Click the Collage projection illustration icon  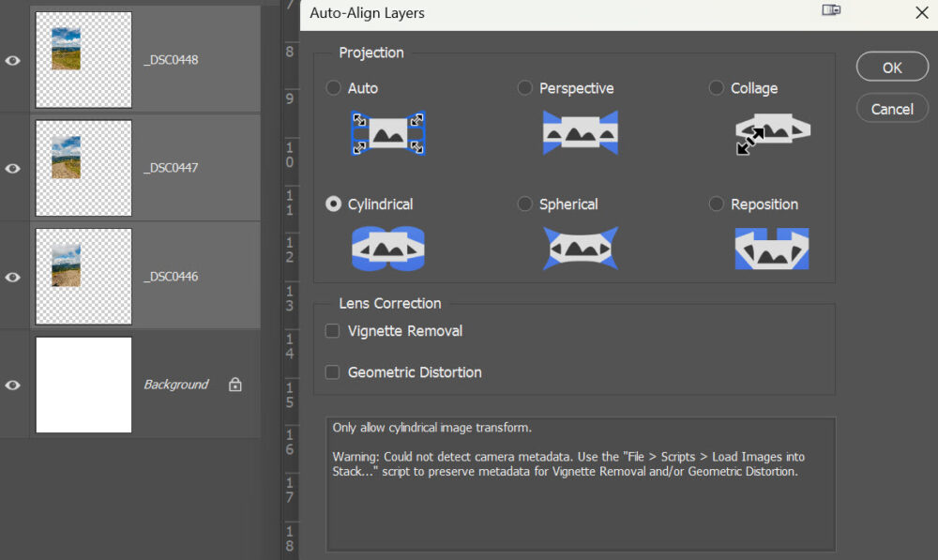tap(772, 133)
